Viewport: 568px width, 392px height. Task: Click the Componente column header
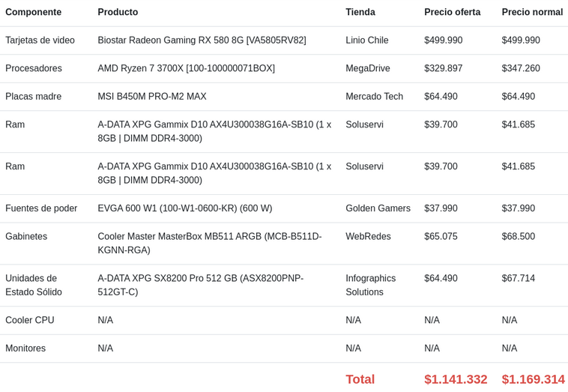coord(33,12)
